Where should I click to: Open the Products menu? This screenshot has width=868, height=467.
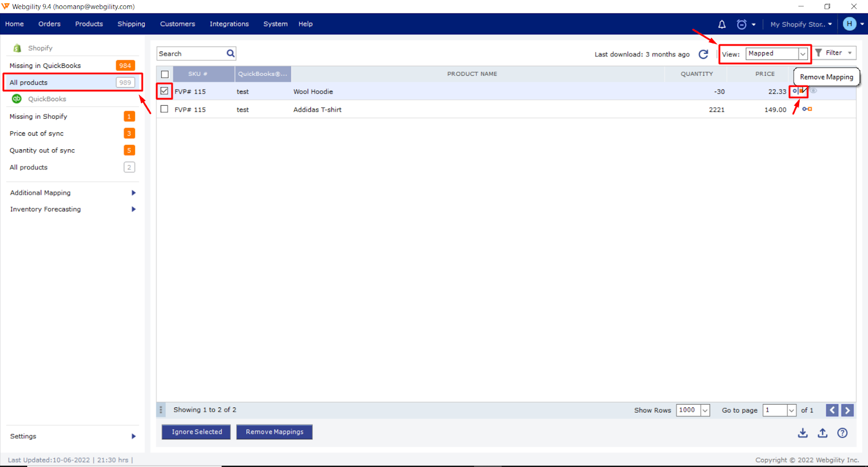point(89,24)
